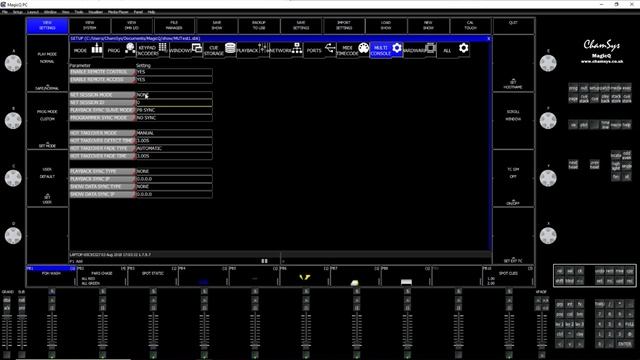Edit SHOW DATA SYNC IP field
640x360 pixels.
pos(174,194)
